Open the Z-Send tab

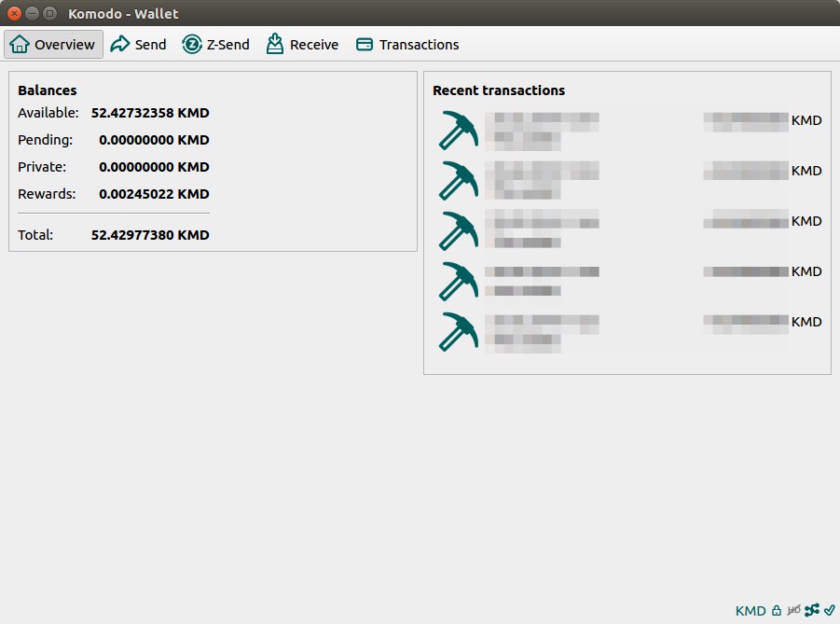tap(216, 45)
